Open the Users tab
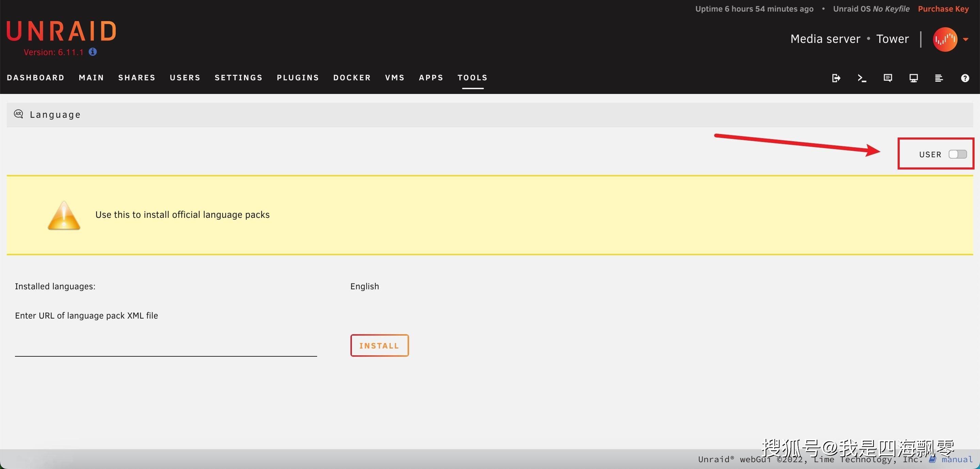The height and width of the screenshot is (469, 980). (185, 78)
